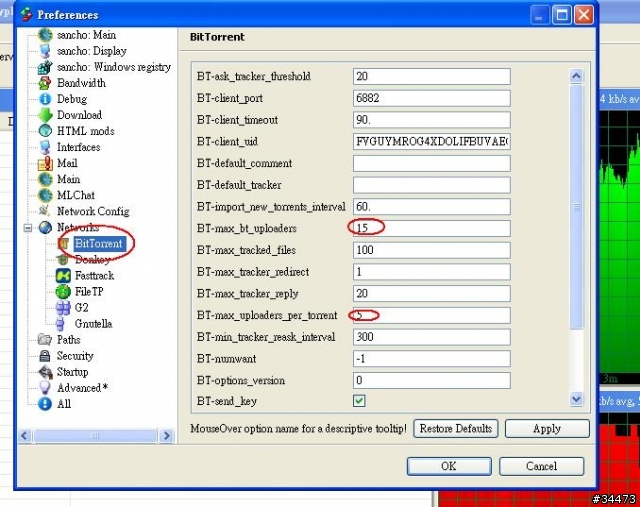Image resolution: width=640 pixels, height=507 pixels.
Task: Click the Donkey network icon
Action: pos(63,259)
